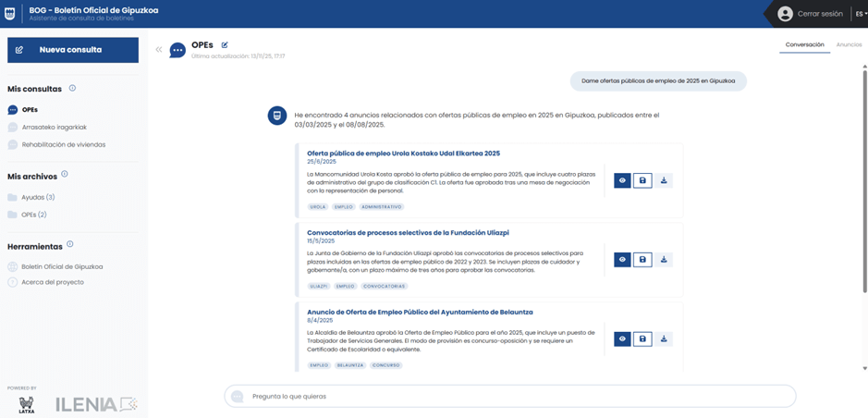Open the ES language dropdown

pos(860,14)
